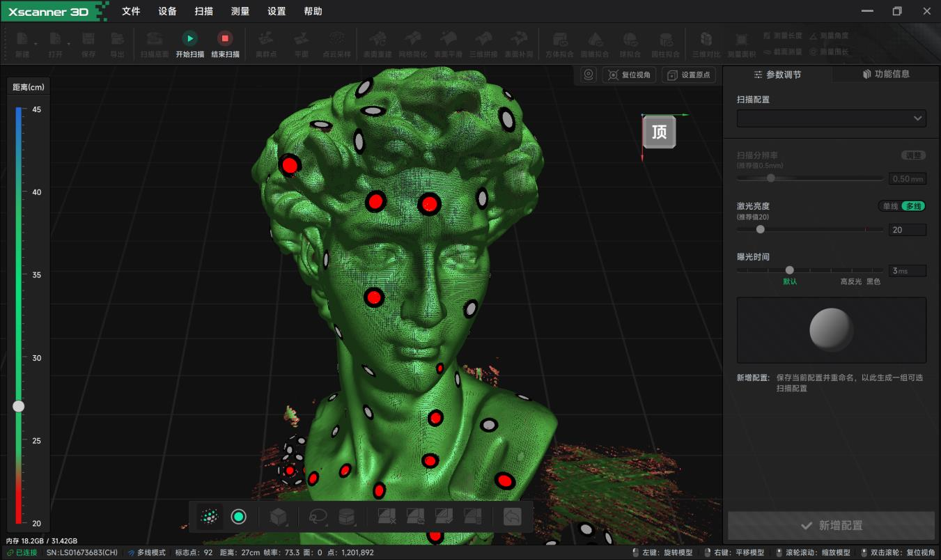The width and height of the screenshot is (941, 560).
Task: Click the scan resolution value field
Action: (907, 179)
